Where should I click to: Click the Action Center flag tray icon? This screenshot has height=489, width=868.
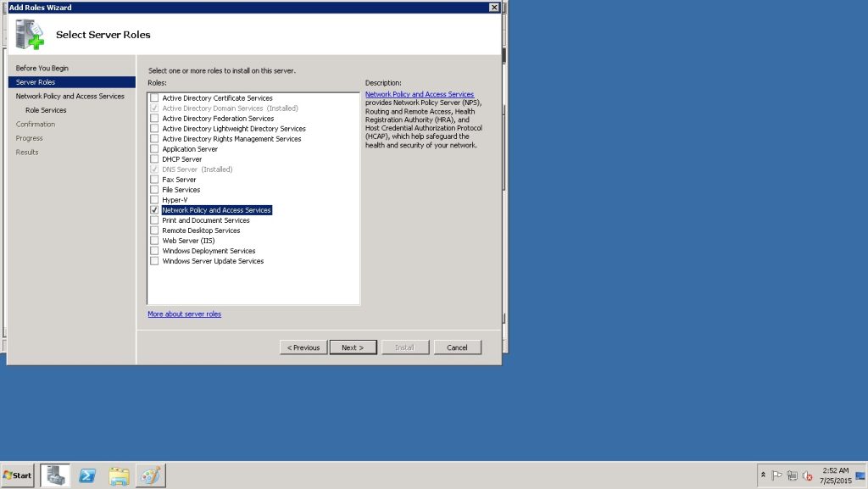(x=777, y=475)
